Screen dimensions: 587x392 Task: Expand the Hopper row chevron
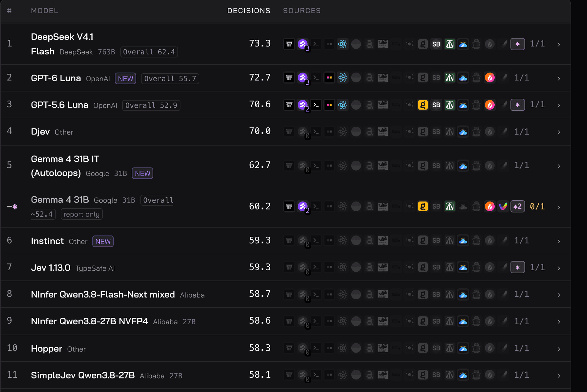pos(559,349)
